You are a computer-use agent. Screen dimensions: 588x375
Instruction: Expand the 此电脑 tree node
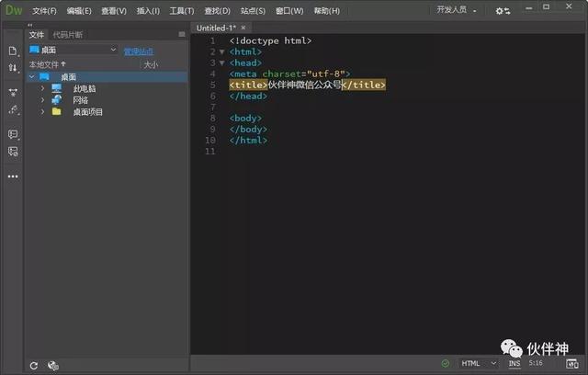coord(42,89)
